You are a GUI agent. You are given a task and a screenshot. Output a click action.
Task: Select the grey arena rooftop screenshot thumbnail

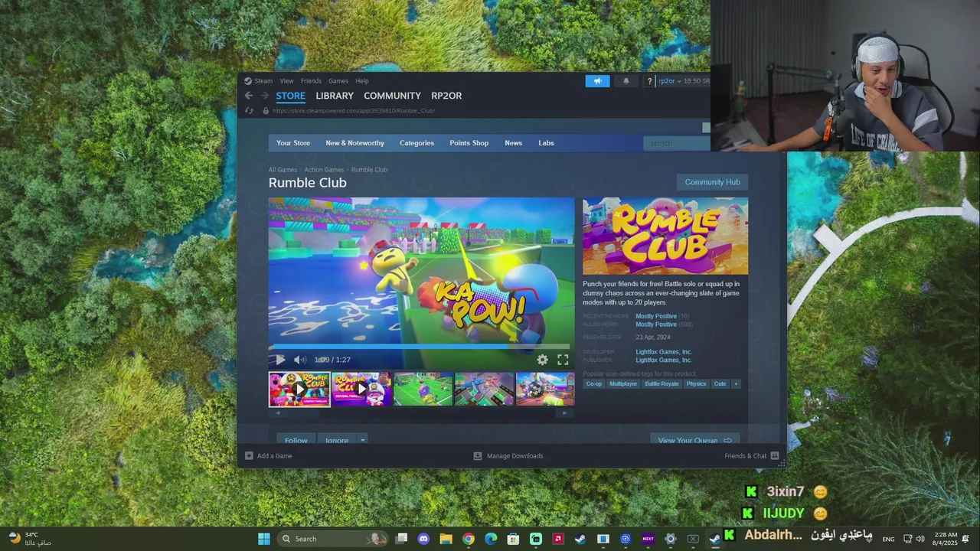click(484, 390)
